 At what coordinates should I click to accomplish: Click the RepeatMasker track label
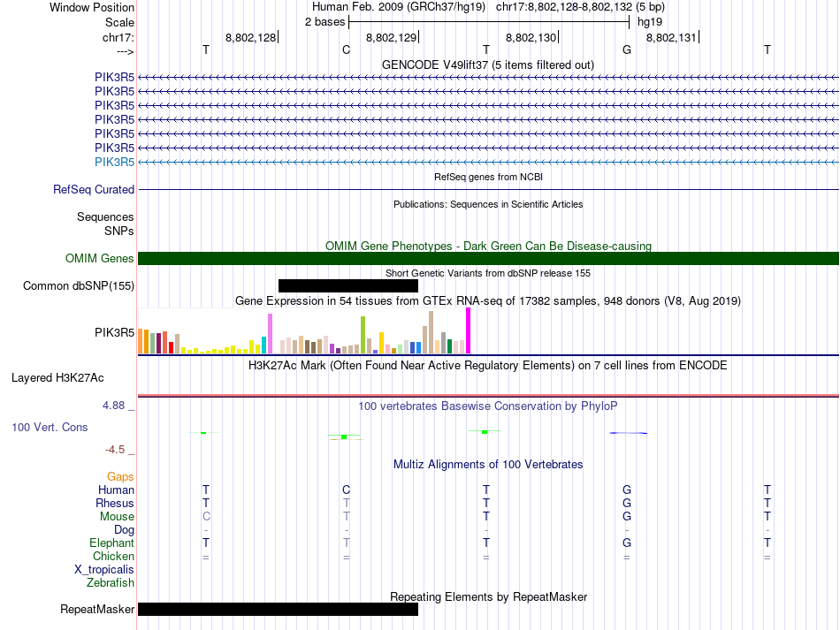click(97, 609)
